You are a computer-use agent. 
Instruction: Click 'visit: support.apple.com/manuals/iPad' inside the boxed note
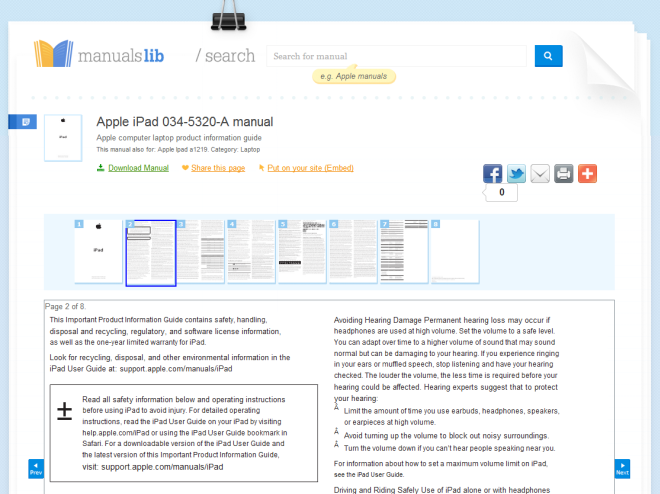pos(153,467)
